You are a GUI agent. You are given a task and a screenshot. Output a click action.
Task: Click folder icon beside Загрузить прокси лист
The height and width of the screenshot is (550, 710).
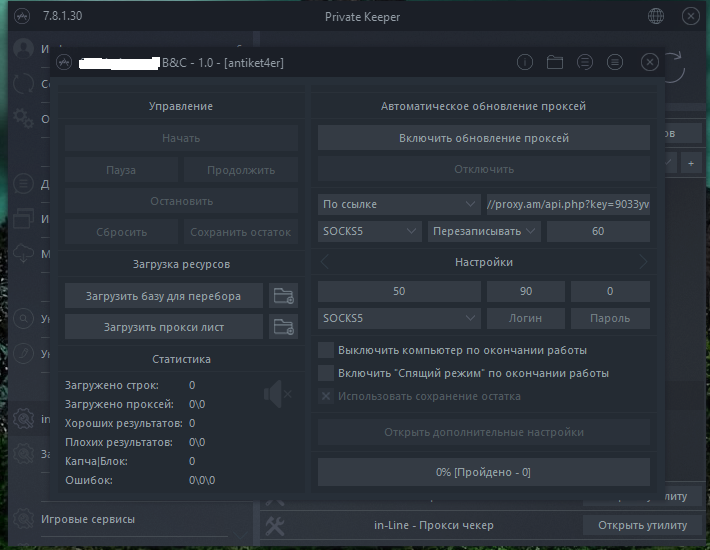pyautogui.click(x=285, y=327)
